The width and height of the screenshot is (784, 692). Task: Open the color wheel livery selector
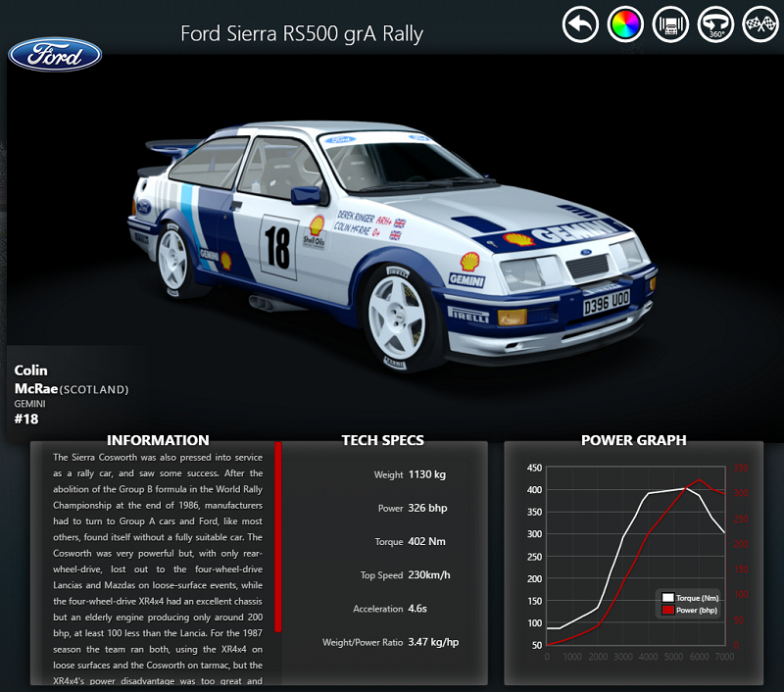point(625,24)
